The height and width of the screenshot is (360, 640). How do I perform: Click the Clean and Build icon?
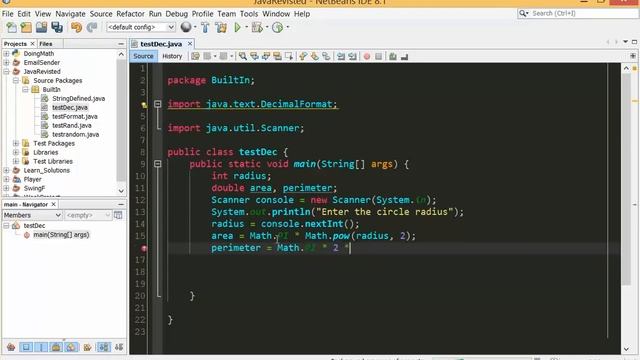click(221, 27)
